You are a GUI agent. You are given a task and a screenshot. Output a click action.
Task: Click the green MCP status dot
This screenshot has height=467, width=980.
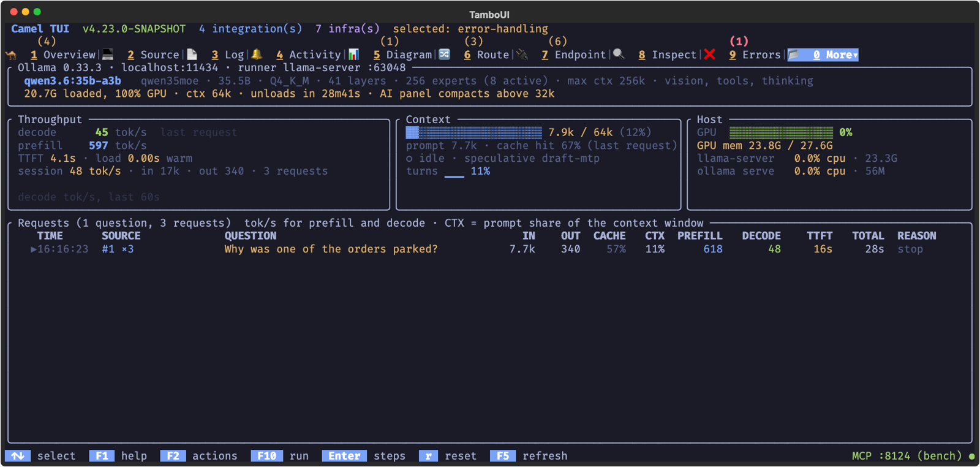(x=971, y=456)
